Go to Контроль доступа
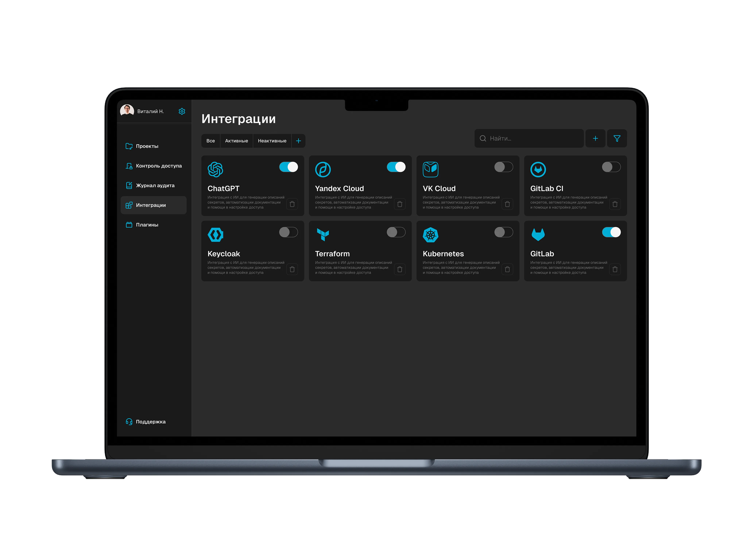Image resolution: width=747 pixels, height=560 pixels. coord(154,166)
